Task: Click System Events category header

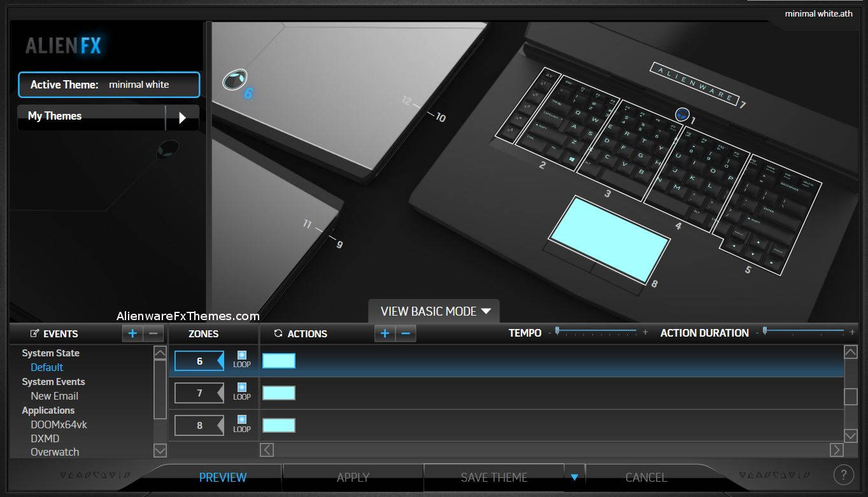Action: pyautogui.click(x=53, y=382)
